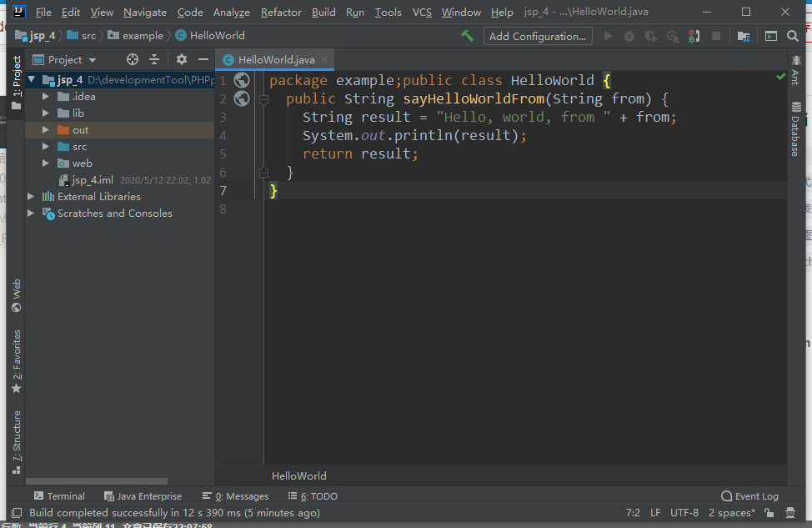Click the Add Configuration button
812x528 pixels.
(538, 36)
